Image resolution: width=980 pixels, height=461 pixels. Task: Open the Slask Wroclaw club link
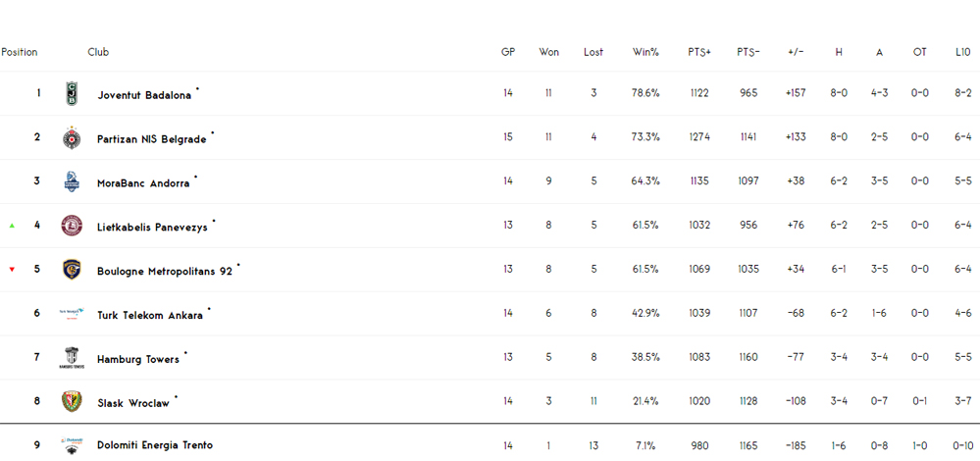click(x=133, y=403)
